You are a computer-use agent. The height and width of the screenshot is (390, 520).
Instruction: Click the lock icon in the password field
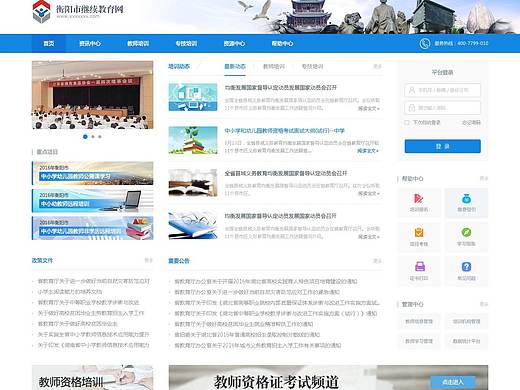(412, 108)
